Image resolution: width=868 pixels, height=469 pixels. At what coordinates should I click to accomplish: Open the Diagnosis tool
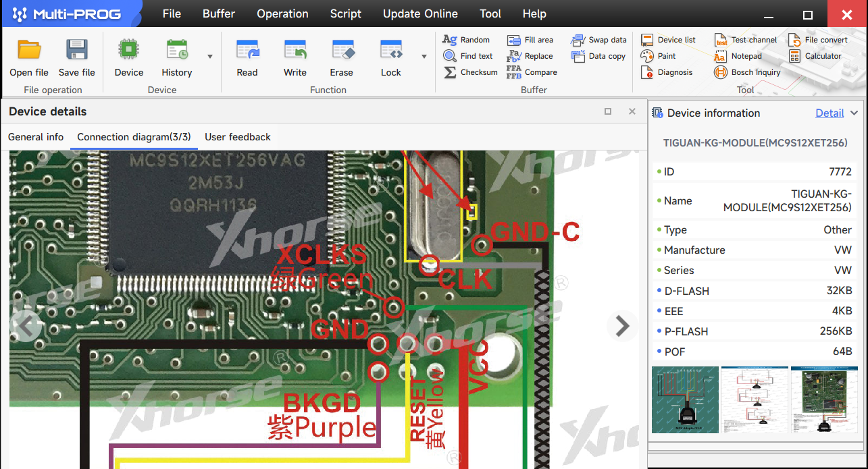[x=667, y=72]
